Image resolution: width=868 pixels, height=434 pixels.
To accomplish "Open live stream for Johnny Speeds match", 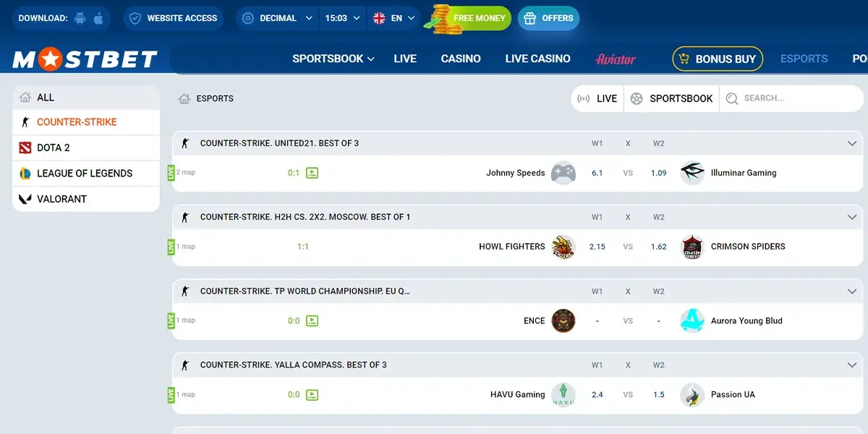I will point(312,173).
